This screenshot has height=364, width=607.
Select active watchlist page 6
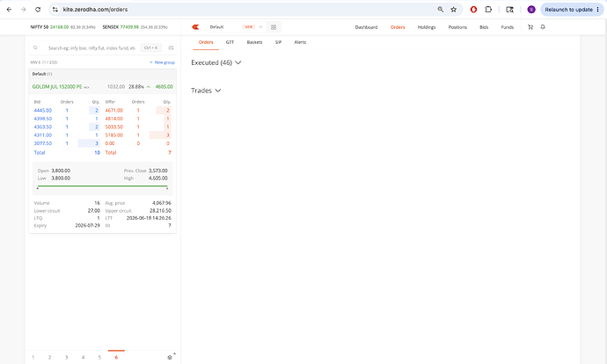pyautogui.click(x=116, y=358)
